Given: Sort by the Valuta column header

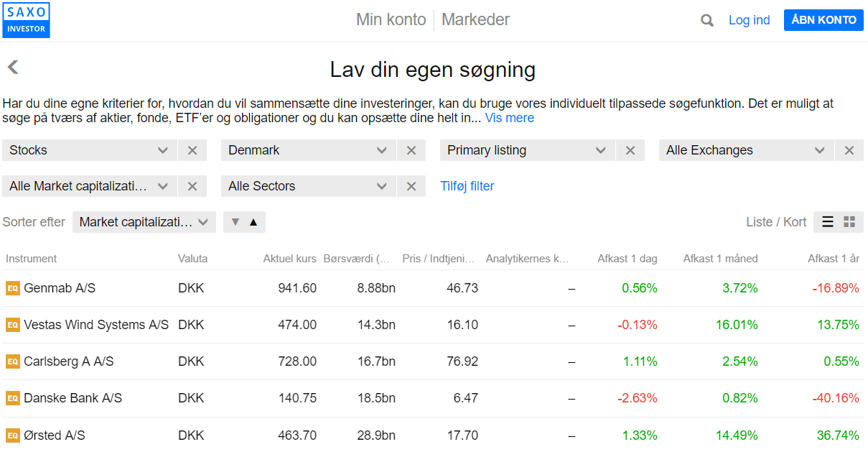Looking at the screenshot, I should pos(193,259).
